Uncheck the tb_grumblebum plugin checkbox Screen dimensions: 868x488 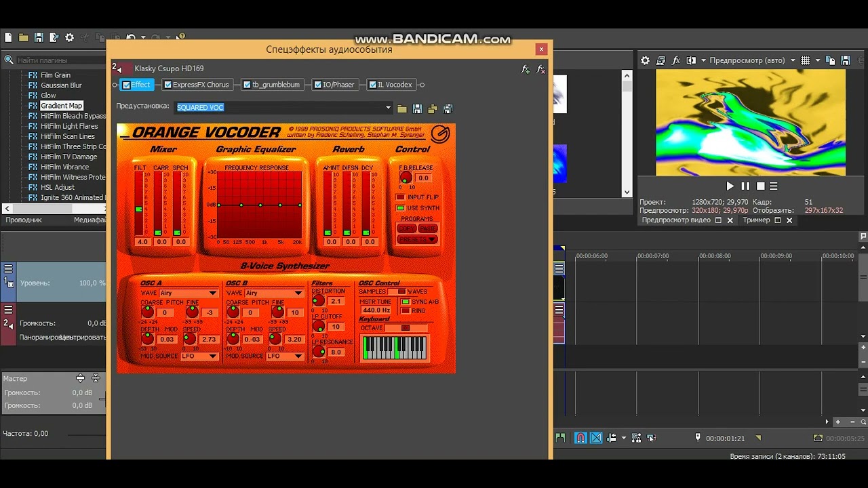(x=247, y=85)
